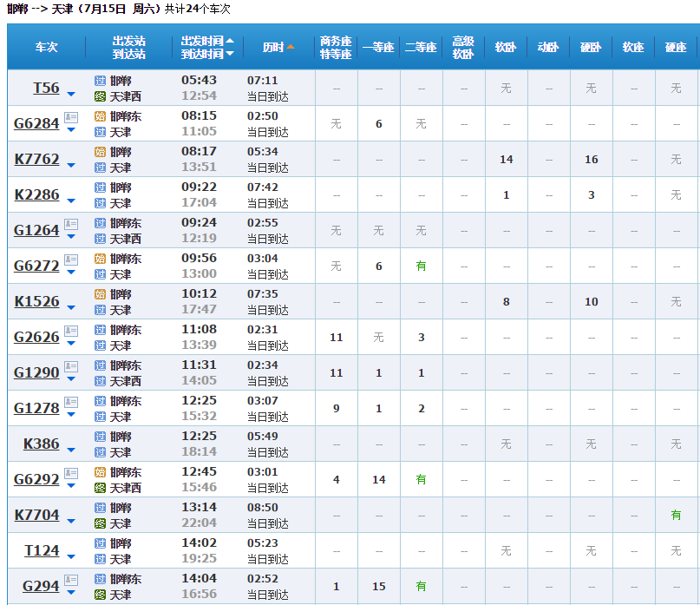Click first-class seat count 14 for G6292
700x605 pixels.
pyautogui.click(x=378, y=480)
